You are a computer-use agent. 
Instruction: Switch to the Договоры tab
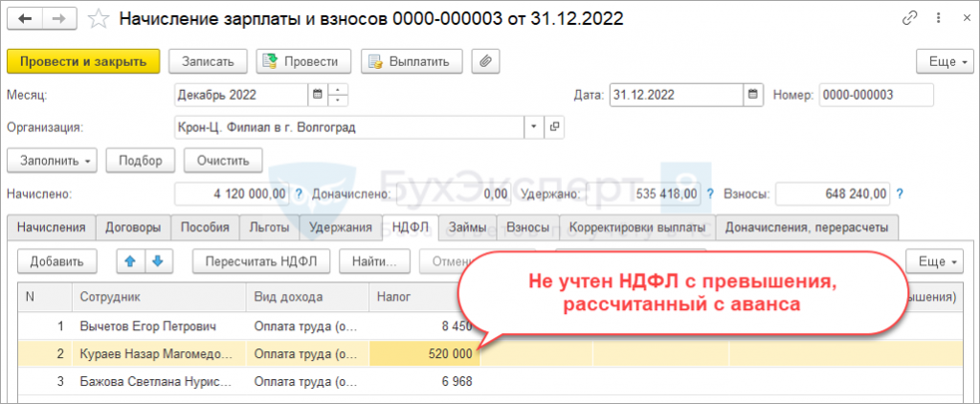133,227
